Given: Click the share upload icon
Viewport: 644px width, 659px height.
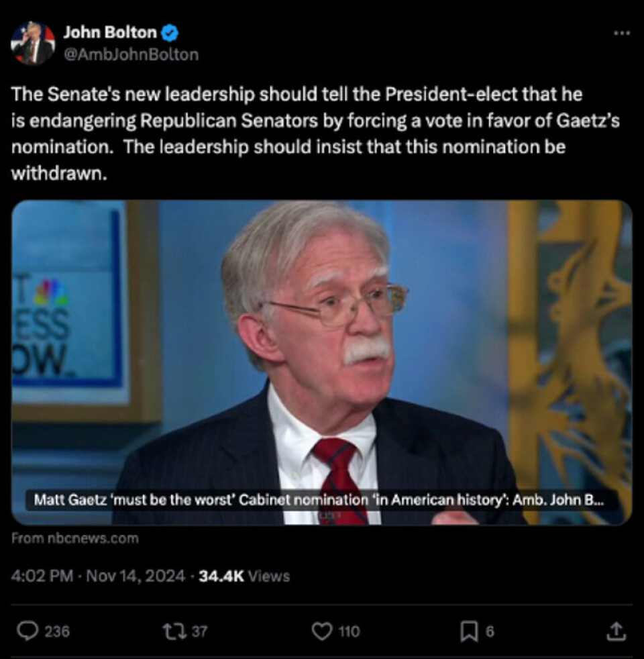Looking at the screenshot, I should 616,631.
